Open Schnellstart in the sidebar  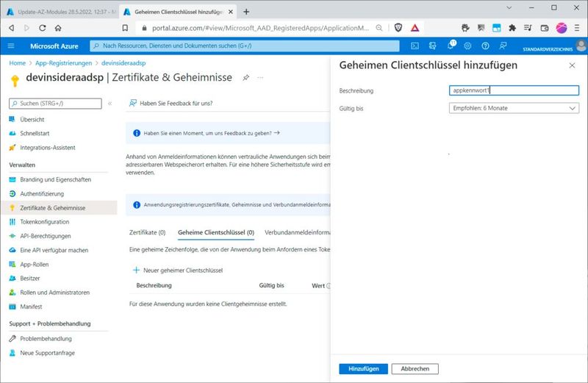pos(35,133)
